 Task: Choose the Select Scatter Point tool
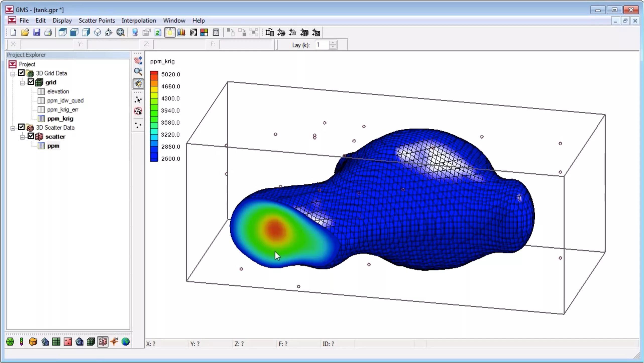tap(138, 100)
